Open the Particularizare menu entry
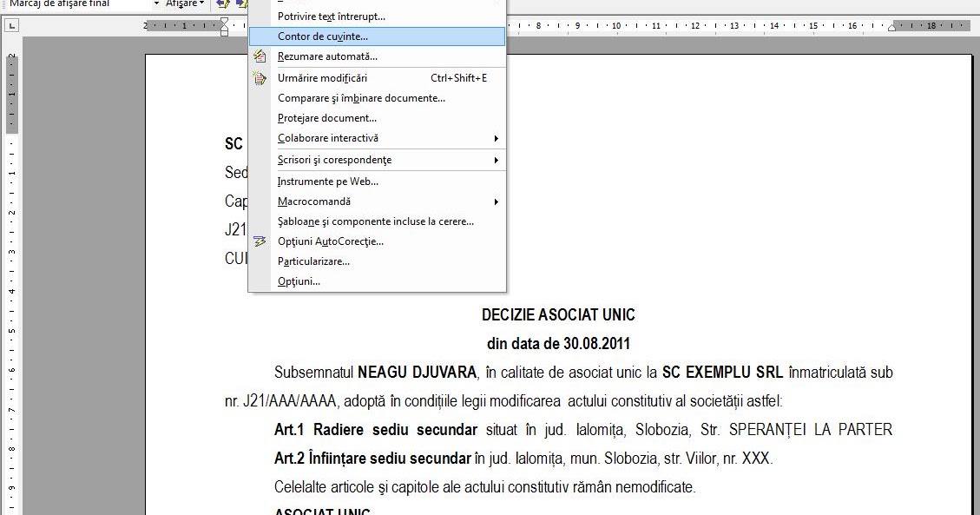Viewport: 980px width, 515px height. coord(377,262)
